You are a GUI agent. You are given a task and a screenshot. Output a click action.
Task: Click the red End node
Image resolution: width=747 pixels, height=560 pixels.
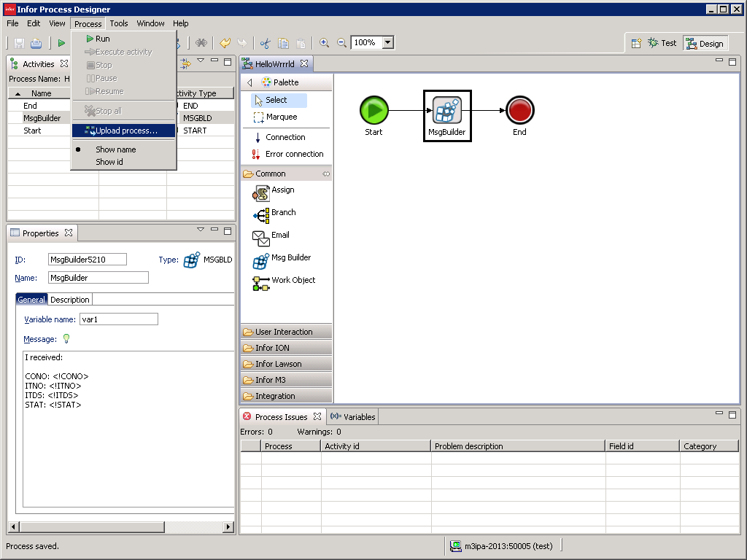point(519,111)
